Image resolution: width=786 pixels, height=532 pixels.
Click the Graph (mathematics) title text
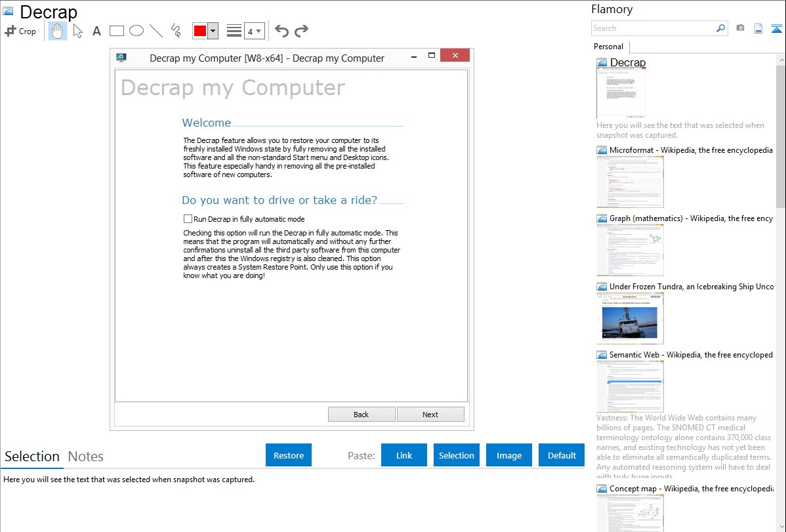(x=691, y=218)
